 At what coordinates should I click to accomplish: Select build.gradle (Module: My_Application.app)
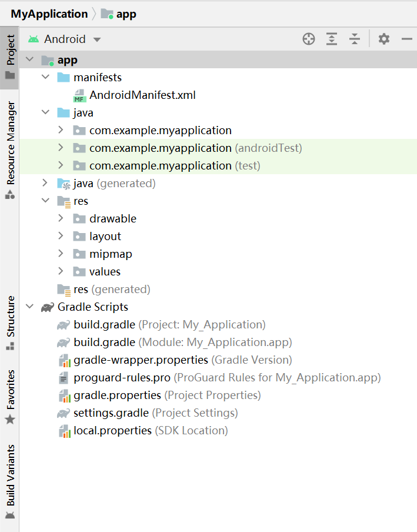(183, 343)
